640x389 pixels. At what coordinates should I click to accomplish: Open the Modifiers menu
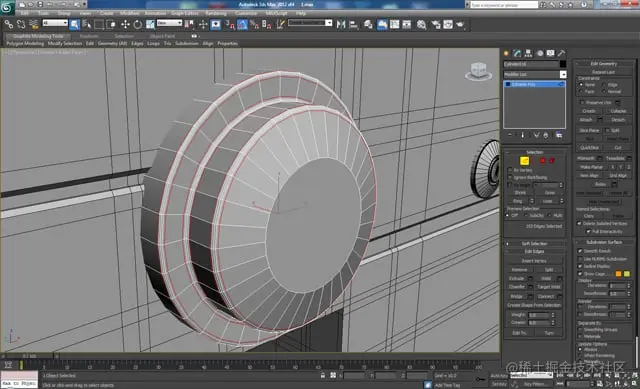pos(130,13)
